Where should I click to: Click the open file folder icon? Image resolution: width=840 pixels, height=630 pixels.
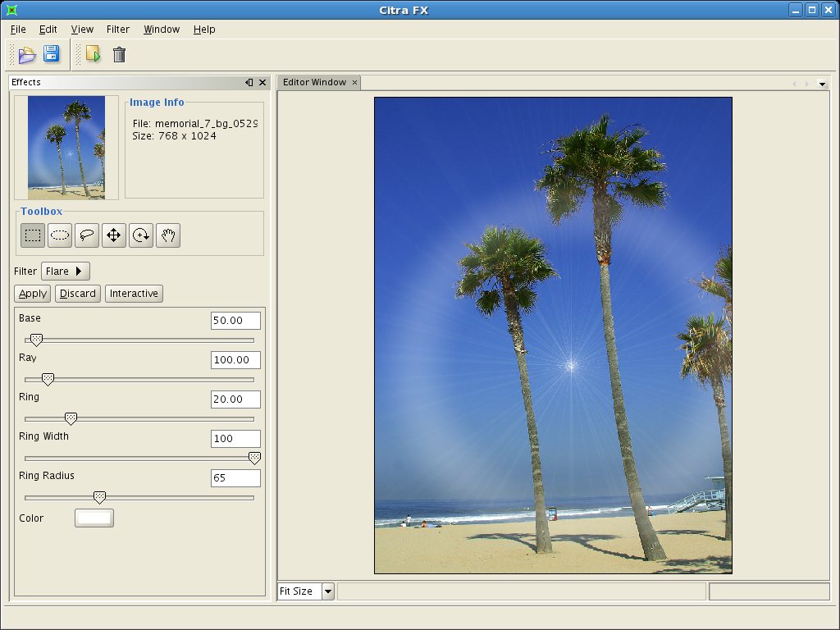28,55
